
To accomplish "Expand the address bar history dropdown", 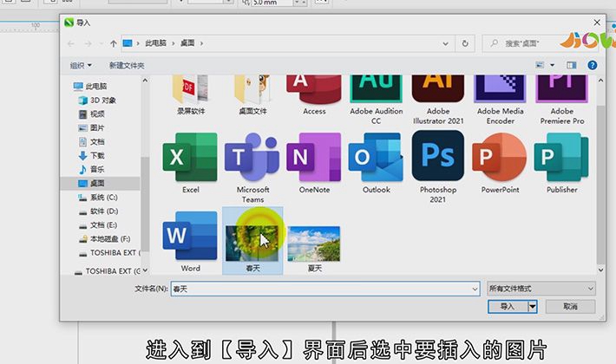I will [x=445, y=43].
